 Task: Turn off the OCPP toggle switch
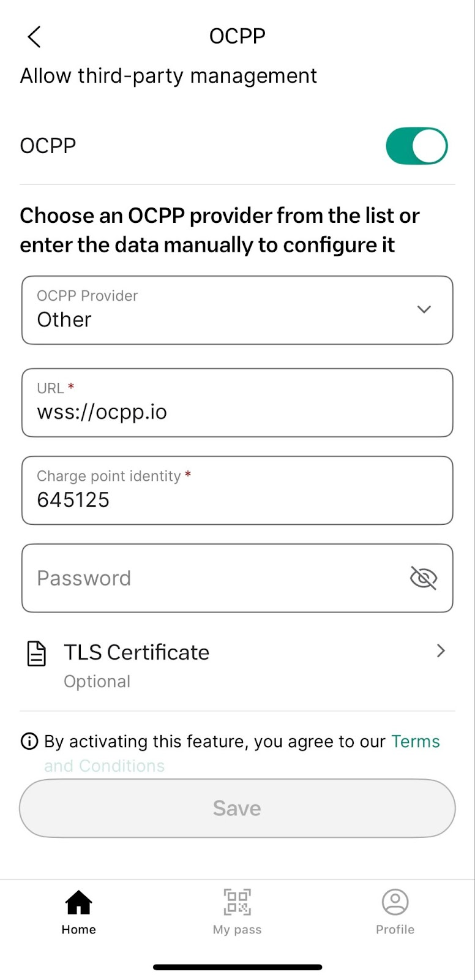[x=417, y=146]
